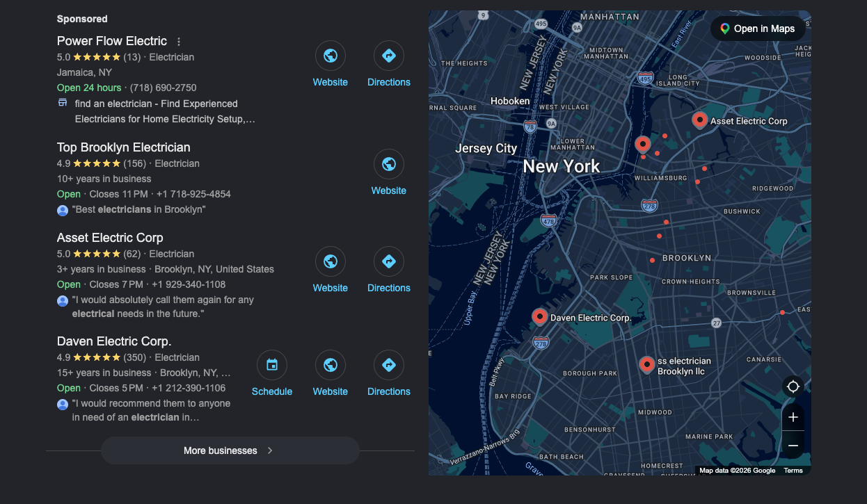867x504 pixels.
Task: Select ss electrician Brooklyn llc map pin
Action: 646,365
